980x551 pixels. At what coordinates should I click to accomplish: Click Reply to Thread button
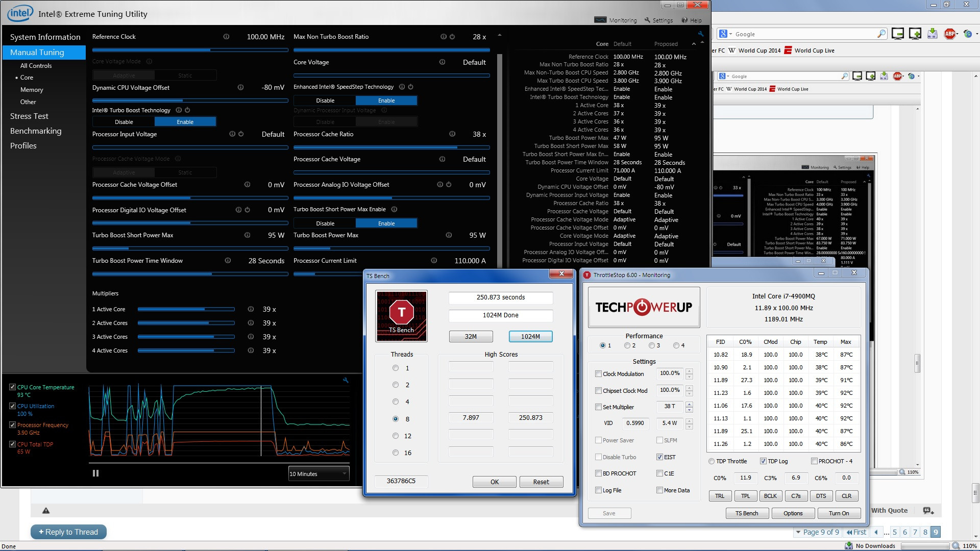(68, 532)
